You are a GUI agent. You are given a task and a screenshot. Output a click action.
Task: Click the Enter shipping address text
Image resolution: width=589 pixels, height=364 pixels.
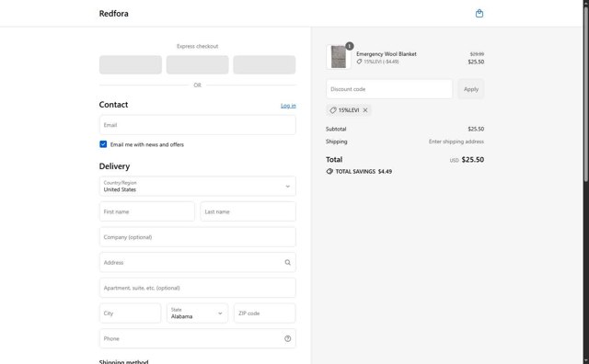456,142
